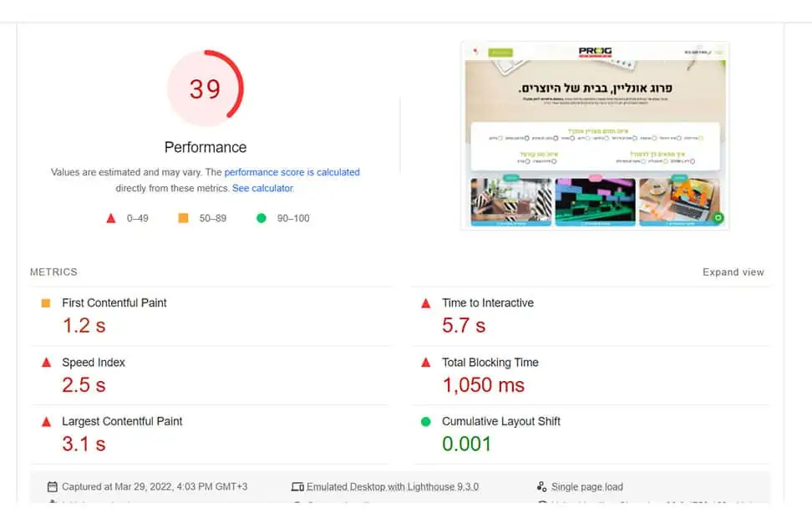The image size is (812, 513).
Task: Click the "METRICS" section heading
Action: (x=53, y=272)
